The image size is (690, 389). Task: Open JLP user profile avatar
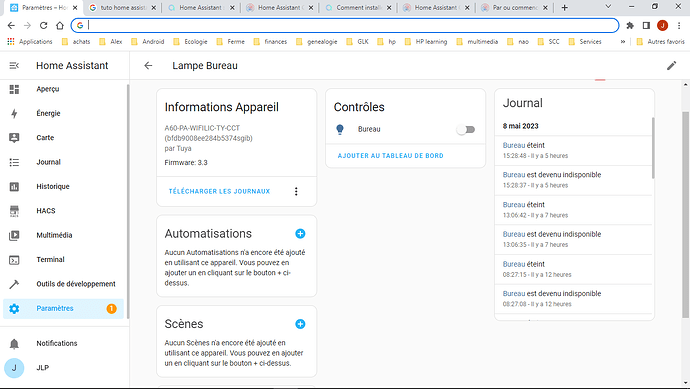tap(14, 368)
